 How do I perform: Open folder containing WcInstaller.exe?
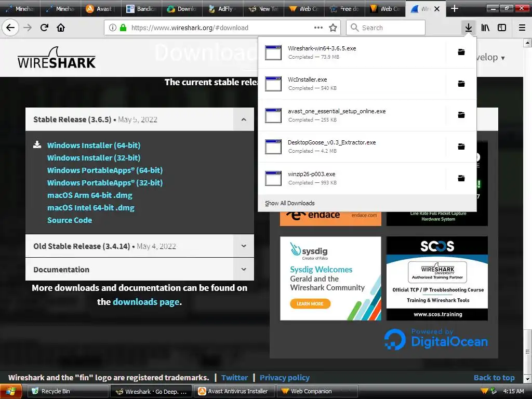coord(461,84)
